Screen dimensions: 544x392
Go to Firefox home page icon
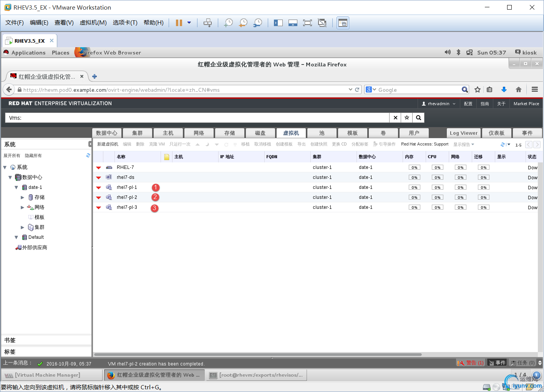519,89
